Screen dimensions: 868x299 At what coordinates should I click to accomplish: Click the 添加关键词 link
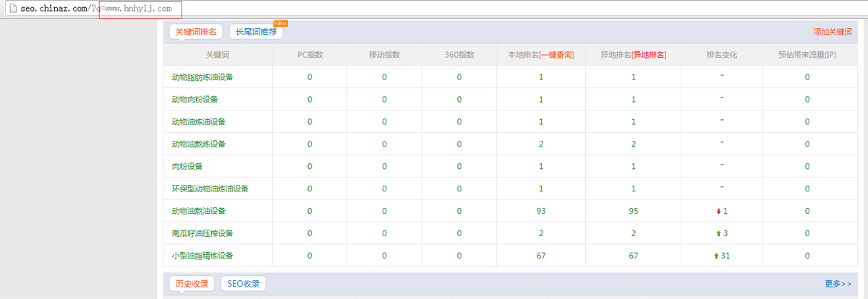tap(833, 32)
